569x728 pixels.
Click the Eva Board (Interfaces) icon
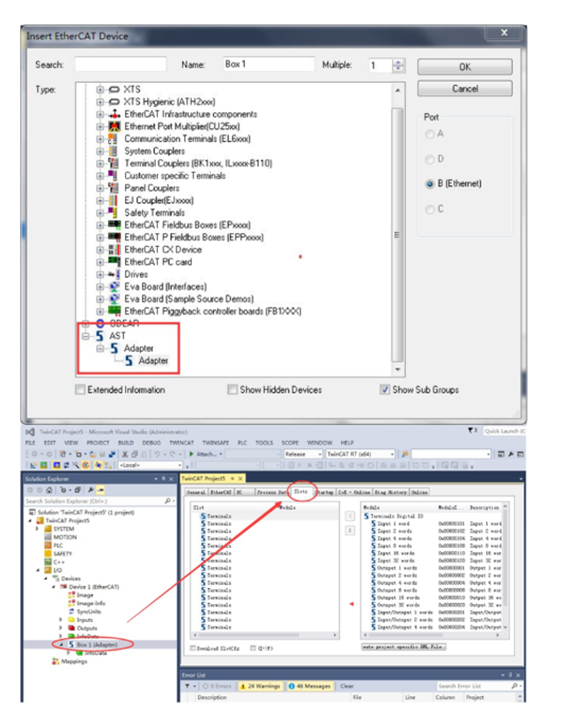coord(114,287)
